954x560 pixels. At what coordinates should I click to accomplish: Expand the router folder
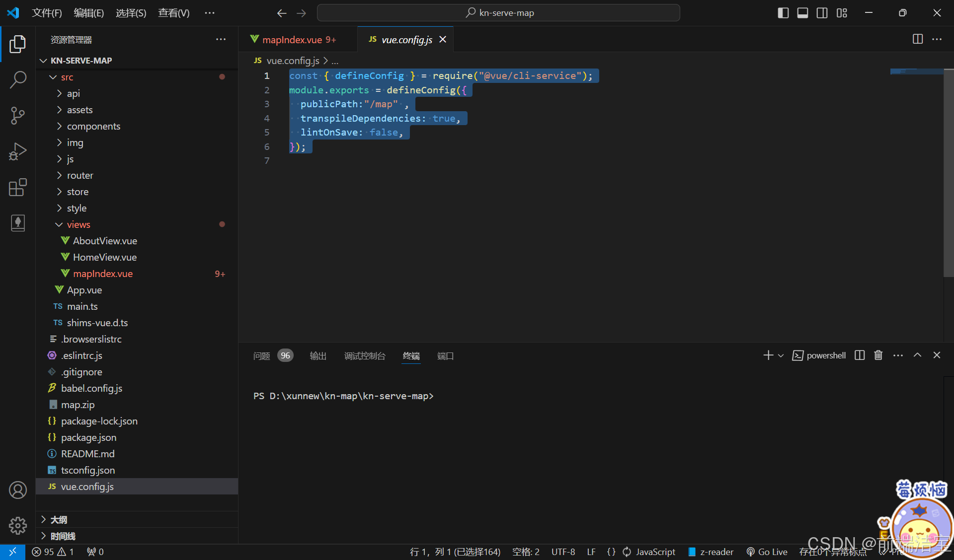[x=79, y=175]
